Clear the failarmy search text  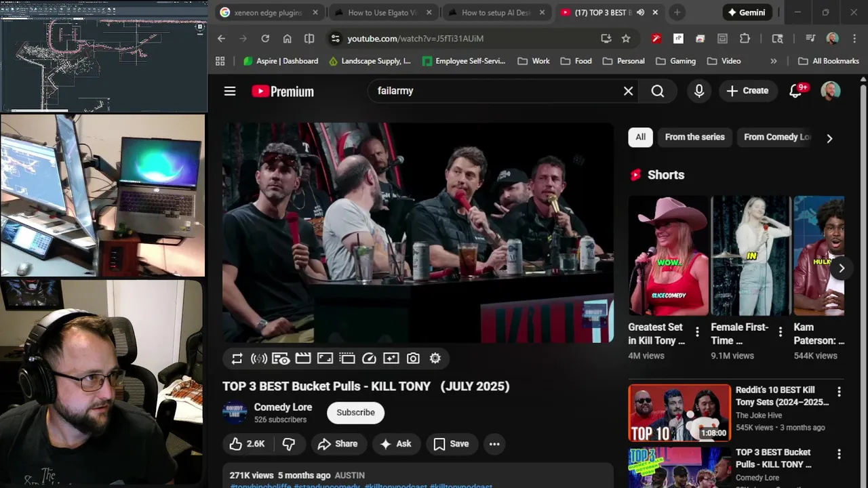(x=628, y=91)
